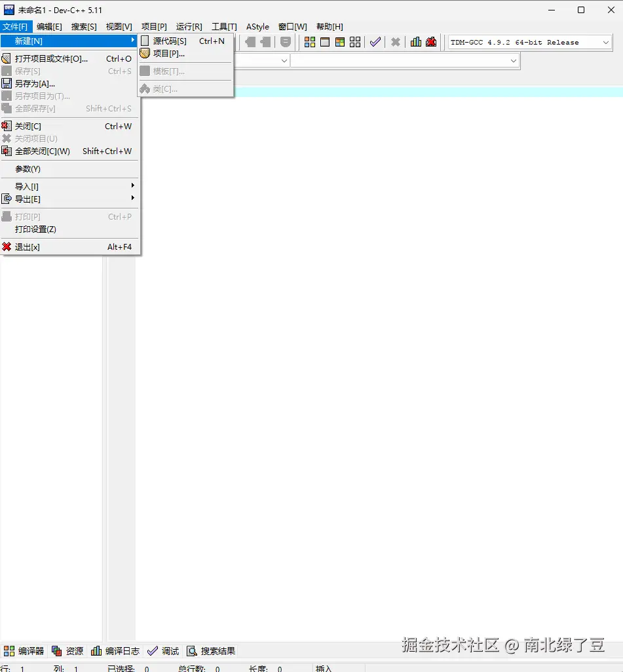
Task: Click the gray shield-shaped bookmark toolbar icon
Action: coord(286,41)
